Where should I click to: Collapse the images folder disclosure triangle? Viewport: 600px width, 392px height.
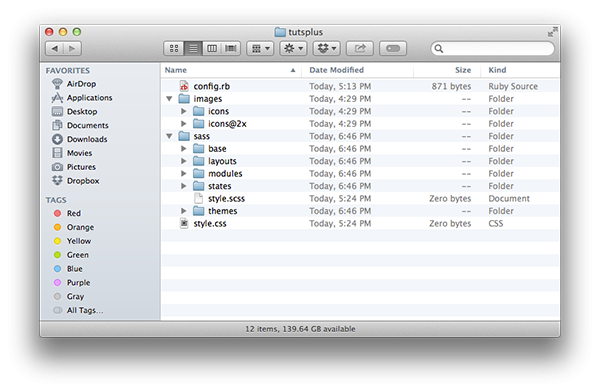[169, 99]
